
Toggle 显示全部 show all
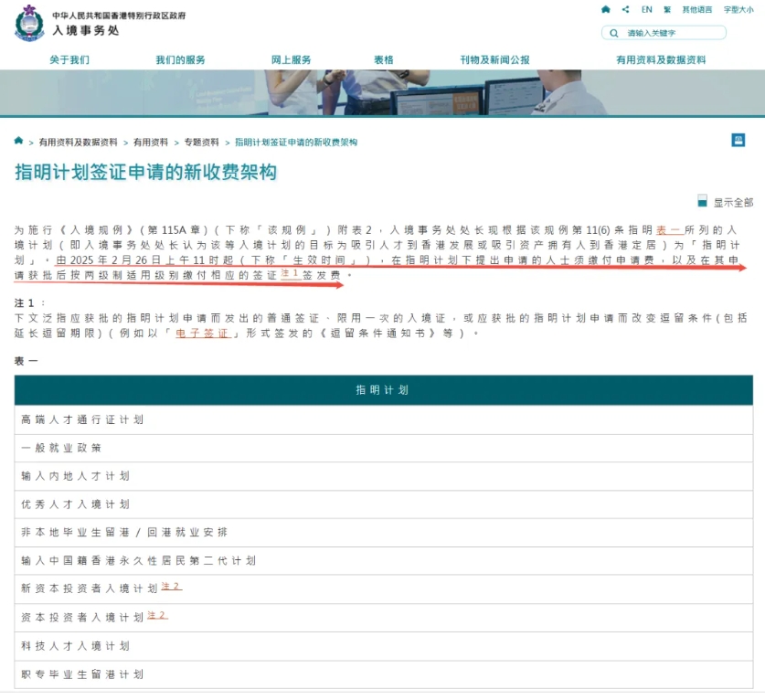(x=726, y=202)
